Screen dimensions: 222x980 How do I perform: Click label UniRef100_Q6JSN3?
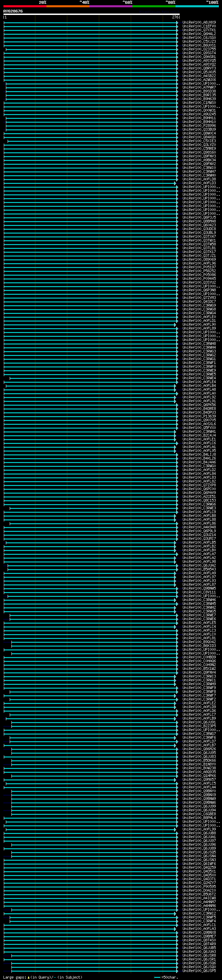199,860
